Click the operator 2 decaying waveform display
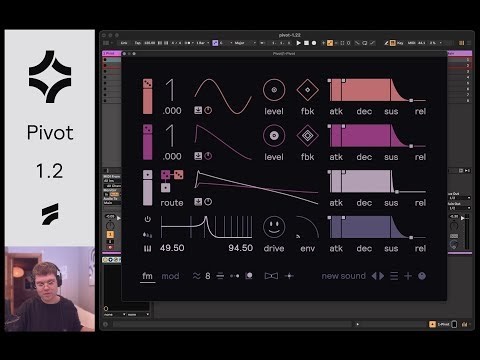This screenshot has width=480, height=360. point(223,142)
